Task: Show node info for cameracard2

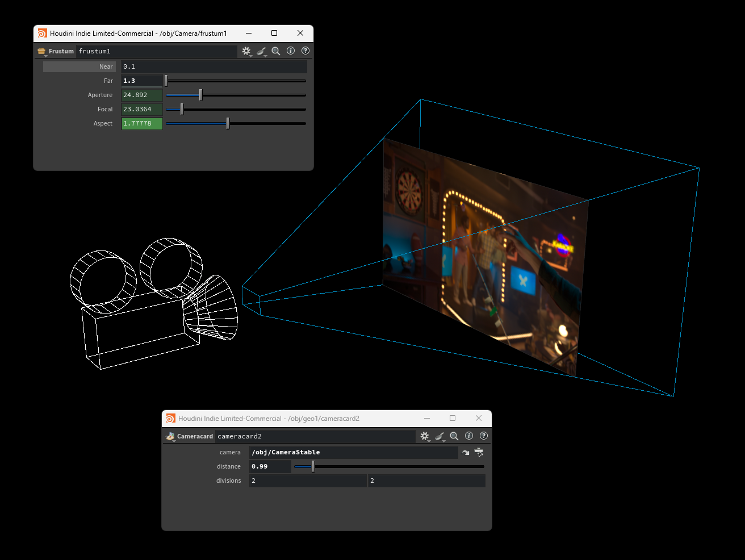Action: click(469, 436)
